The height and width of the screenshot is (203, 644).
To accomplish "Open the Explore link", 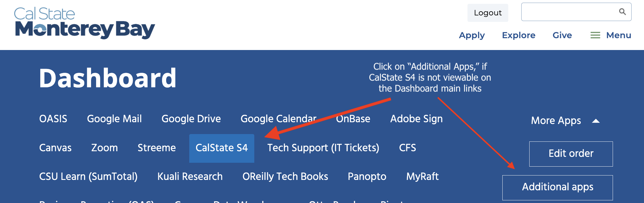I will tap(519, 35).
